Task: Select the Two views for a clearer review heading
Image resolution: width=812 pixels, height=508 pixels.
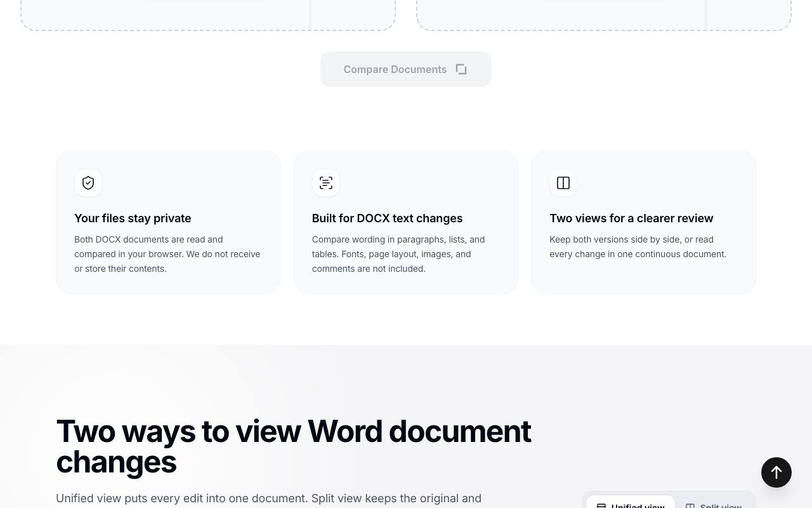Action: point(631,218)
